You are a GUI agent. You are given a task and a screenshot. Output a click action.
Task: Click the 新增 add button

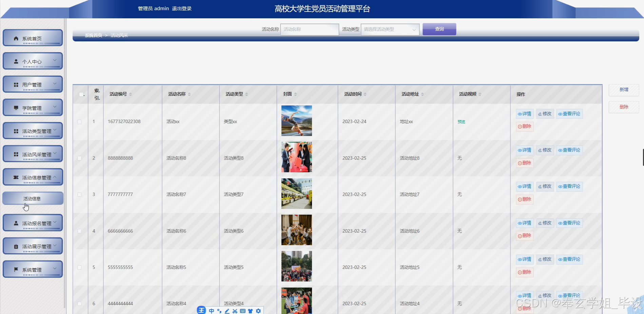point(624,90)
